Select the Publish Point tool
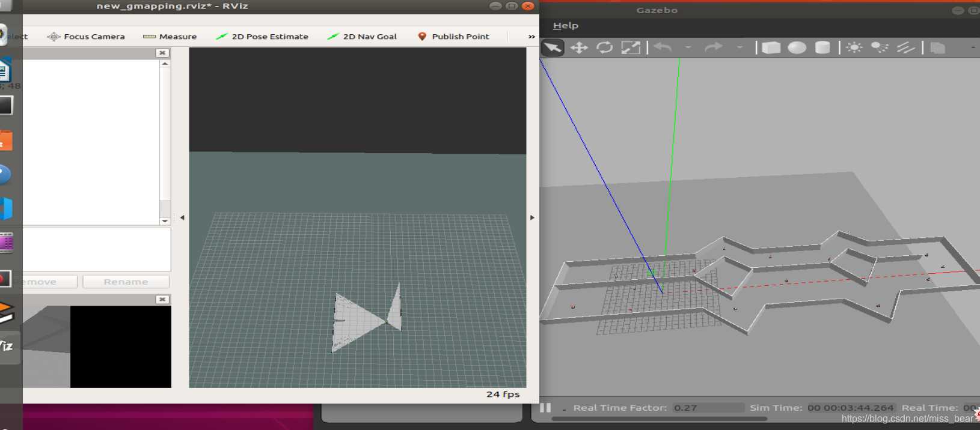The height and width of the screenshot is (430, 980). (x=453, y=37)
